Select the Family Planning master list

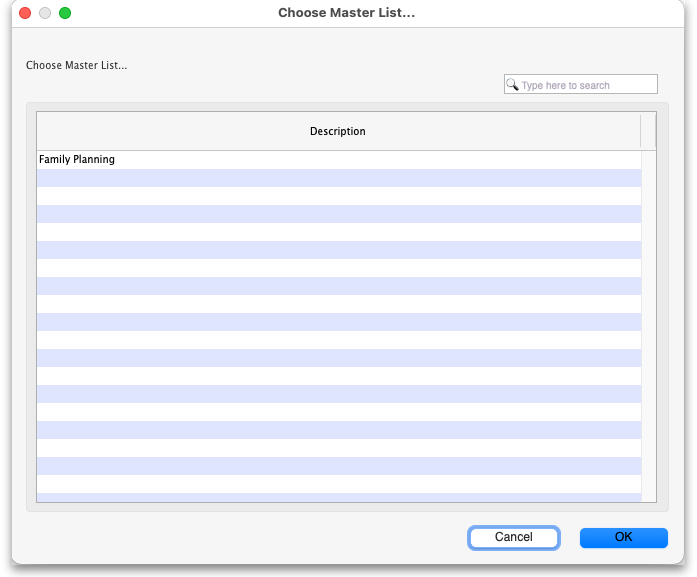point(77,160)
